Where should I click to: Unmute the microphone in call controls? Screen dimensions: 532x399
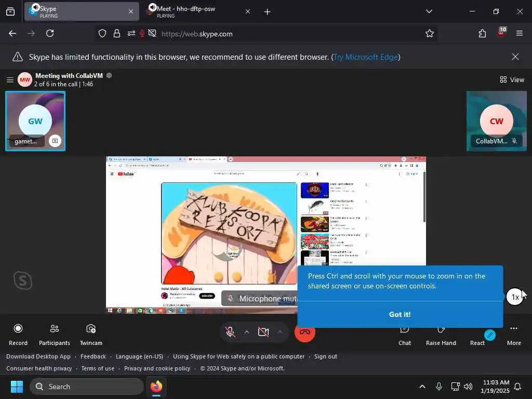pos(230,332)
